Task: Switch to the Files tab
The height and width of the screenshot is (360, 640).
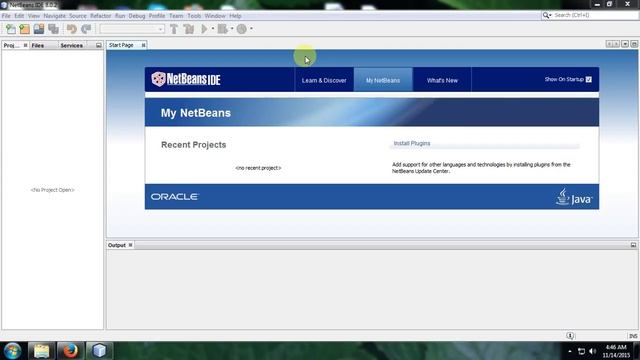Action: (x=38, y=46)
